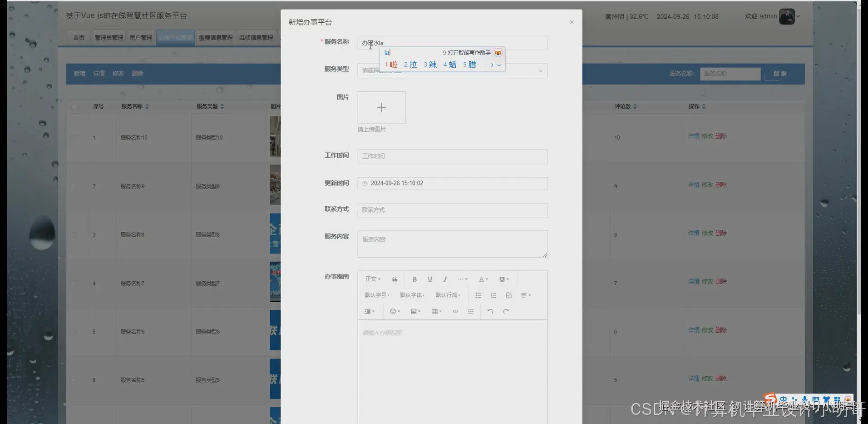This screenshot has height=424, width=868.
Task: Apply bold formatting in the editor
Action: [414, 279]
